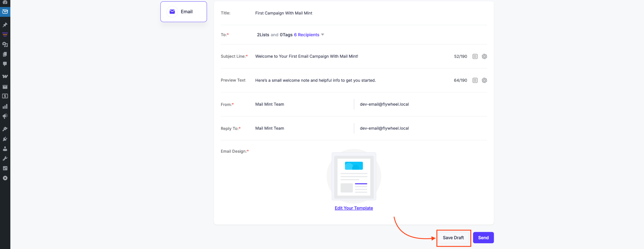Open the Marketing megaphone sidebar icon
The height and width of the screenshot is (249, 644).
5,116
